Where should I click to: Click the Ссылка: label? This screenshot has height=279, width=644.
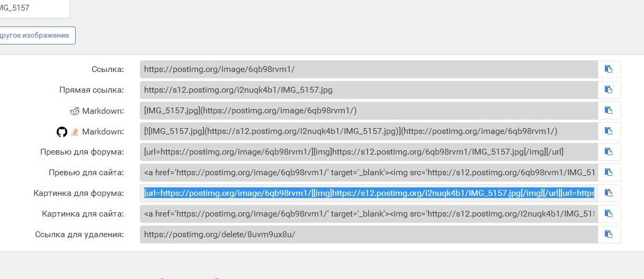coord(108,69)
